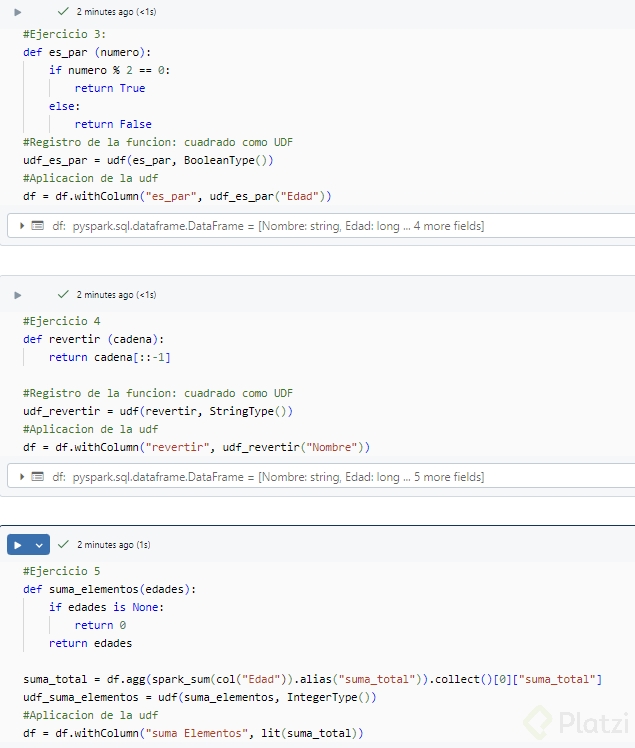Click the success checkmark of Ejercicio 4 cell
The height and width of the screenshot is (748, 635).
63,294
